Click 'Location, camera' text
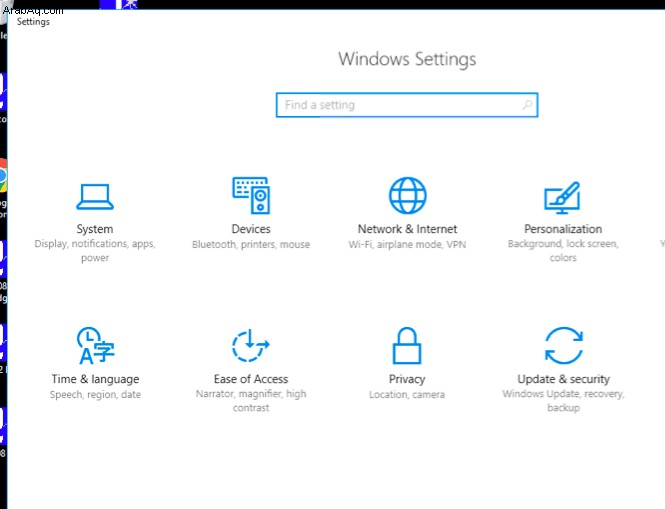 point(407,395)
